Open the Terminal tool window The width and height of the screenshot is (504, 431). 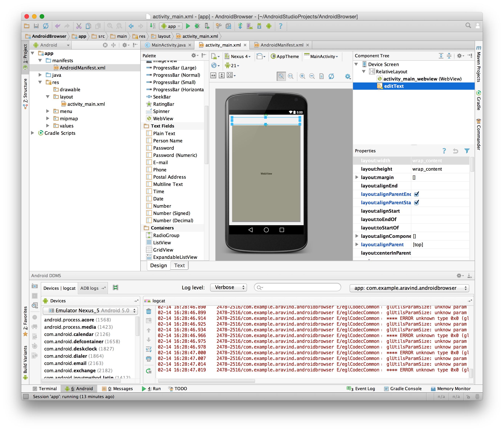tap(45, 389)
